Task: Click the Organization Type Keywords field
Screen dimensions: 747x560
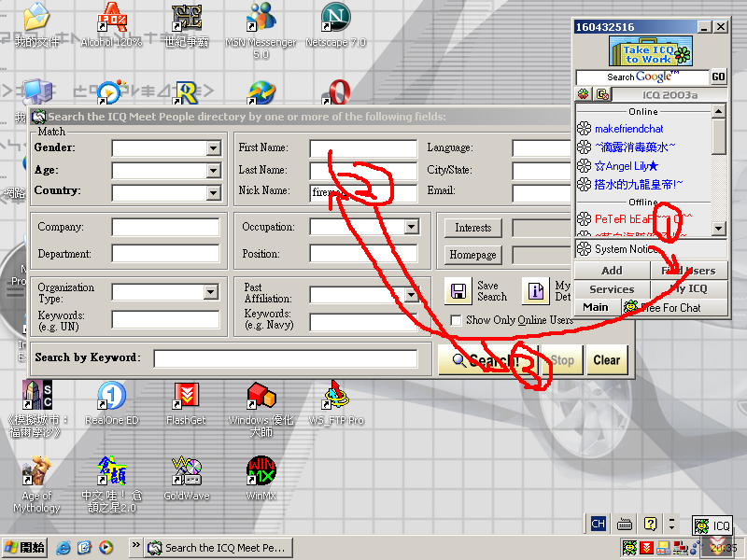Action: (165, 320)
